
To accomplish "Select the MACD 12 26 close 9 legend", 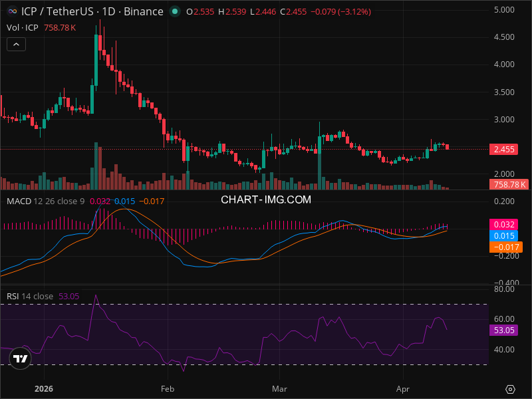I will (45, 201).
